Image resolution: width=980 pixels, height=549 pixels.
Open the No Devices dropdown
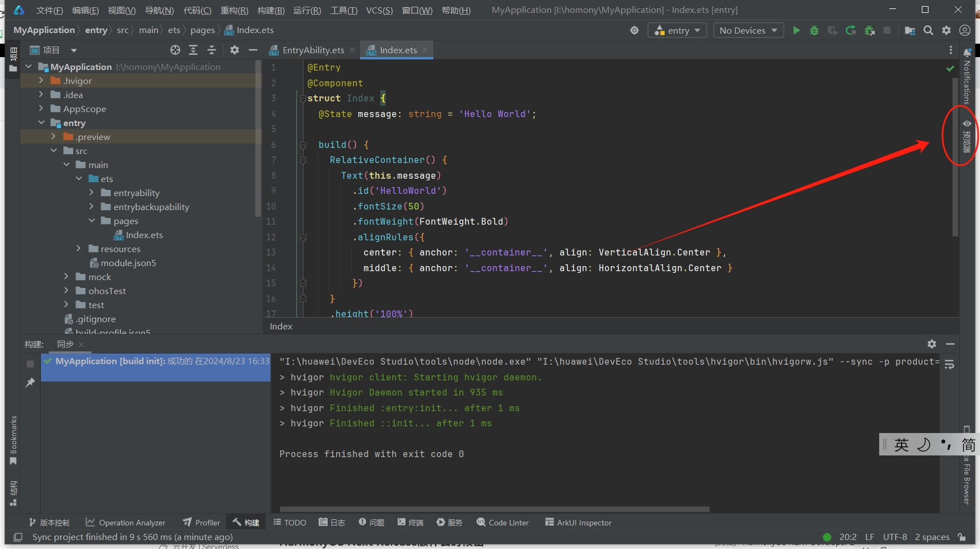[x=748, y=30]
